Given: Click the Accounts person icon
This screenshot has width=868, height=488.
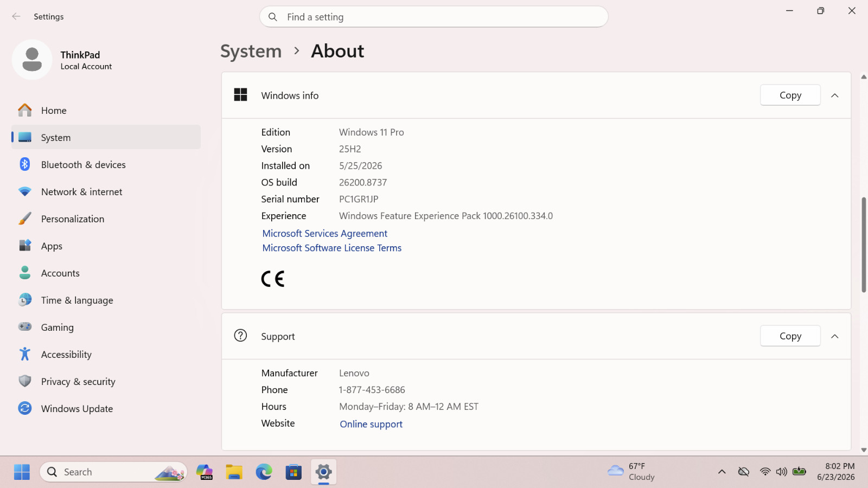Looking at the screenshot, I should [x=25, y=273].
